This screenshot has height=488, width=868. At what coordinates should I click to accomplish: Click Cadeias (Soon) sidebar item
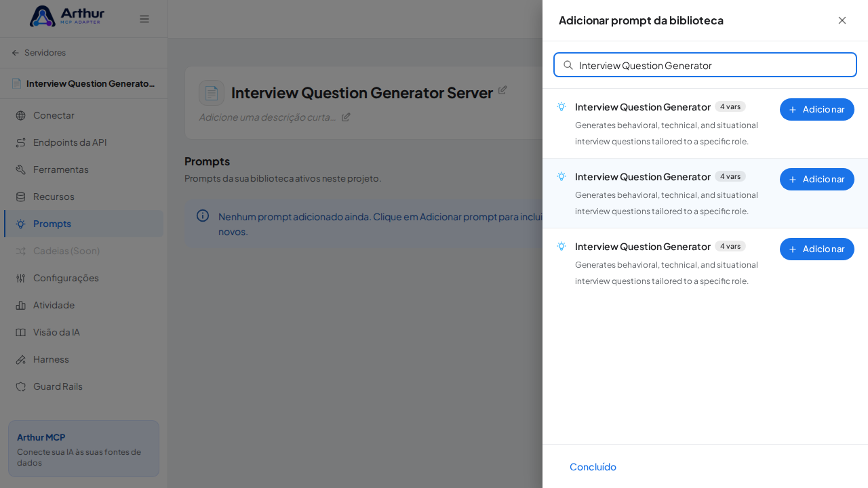83,251
